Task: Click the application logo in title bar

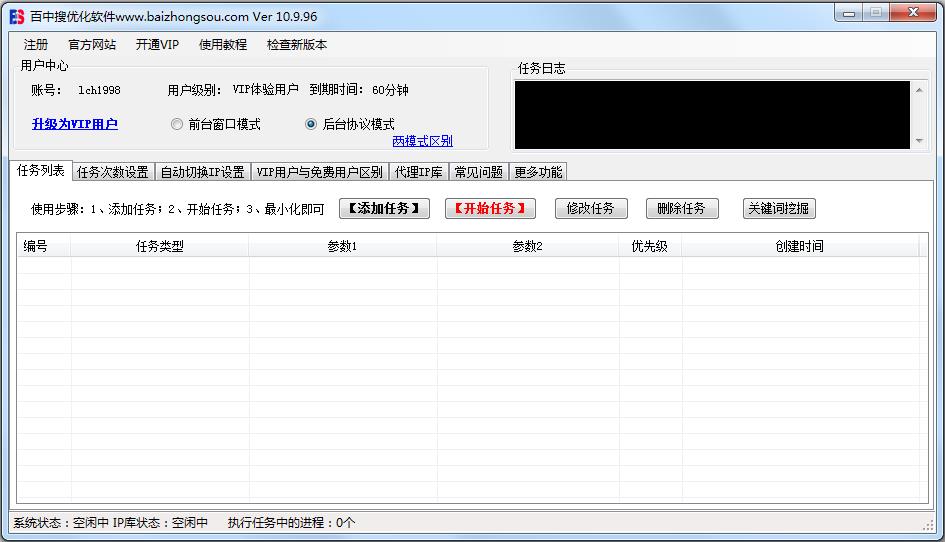Action: (17, 16)
